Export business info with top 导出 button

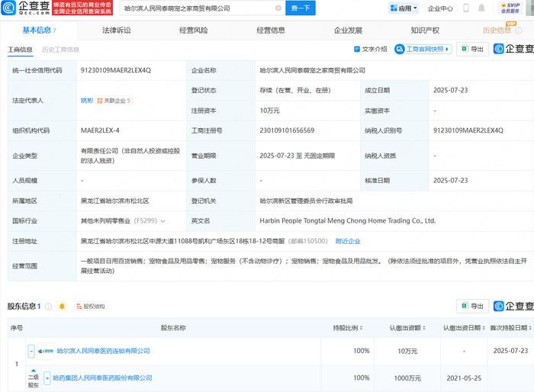pos(472,49)
